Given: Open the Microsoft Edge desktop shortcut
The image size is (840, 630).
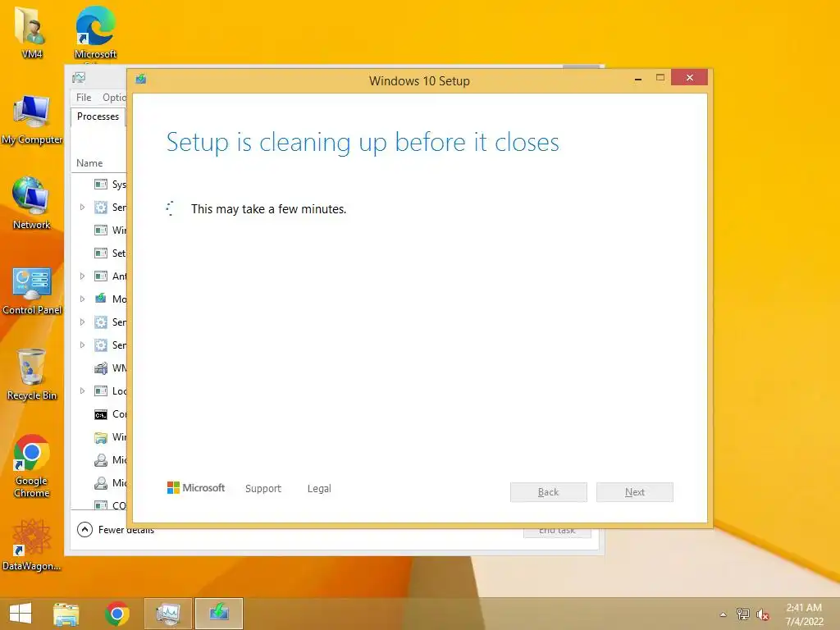Looking at the screenshot, I should click(95, 32).
